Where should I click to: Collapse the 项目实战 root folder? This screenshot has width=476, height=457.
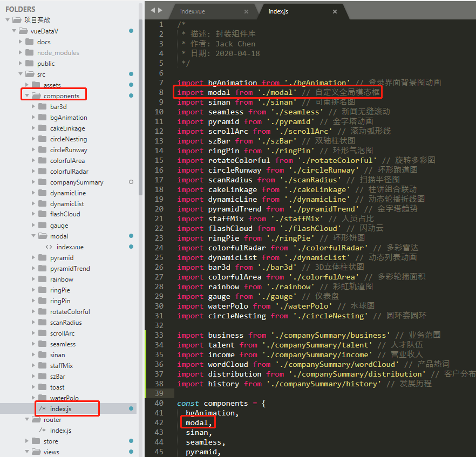coord(8,20)
